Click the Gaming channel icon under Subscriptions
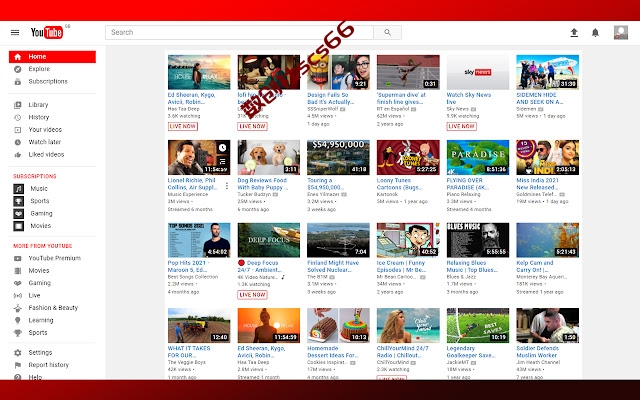Screen dimensions: 640x400 (x=19, y=213)
